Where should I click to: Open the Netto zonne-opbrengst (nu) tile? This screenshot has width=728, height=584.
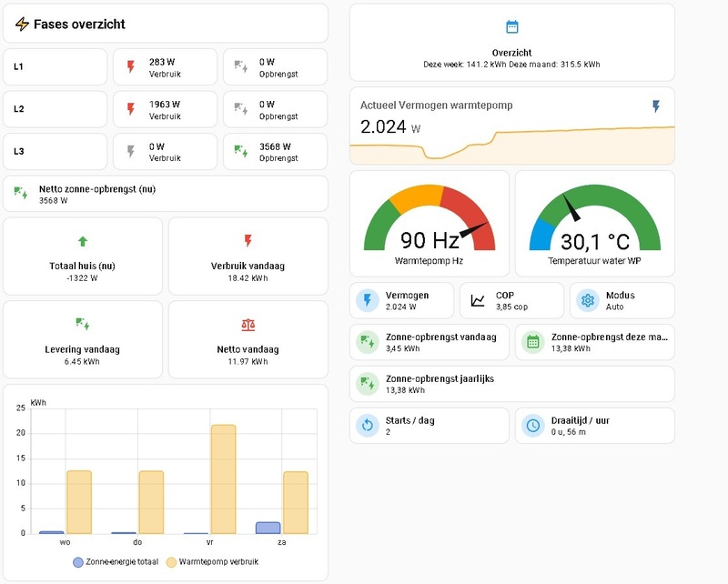coord(166,194)
